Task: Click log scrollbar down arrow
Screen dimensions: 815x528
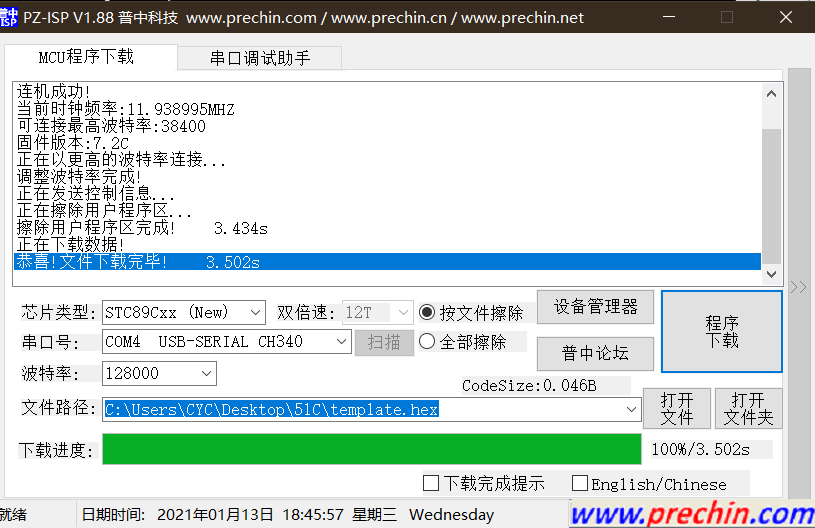Action: pos(771,274)
